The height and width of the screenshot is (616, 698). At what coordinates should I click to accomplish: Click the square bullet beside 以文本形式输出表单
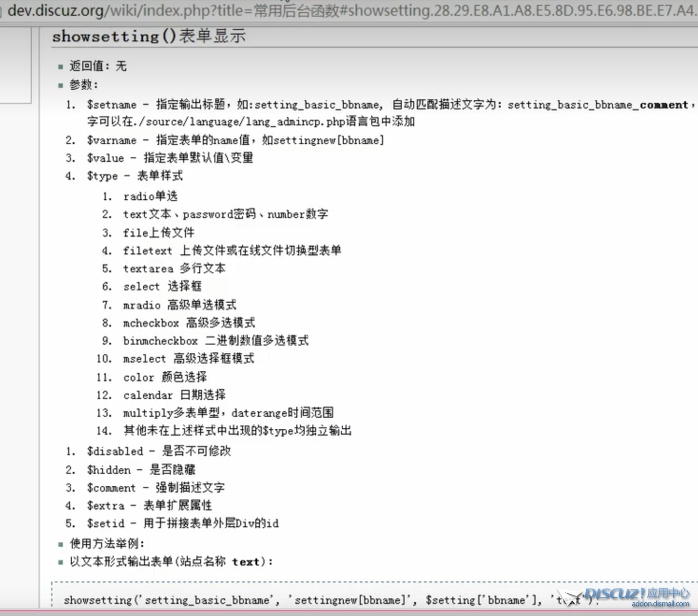60,562
